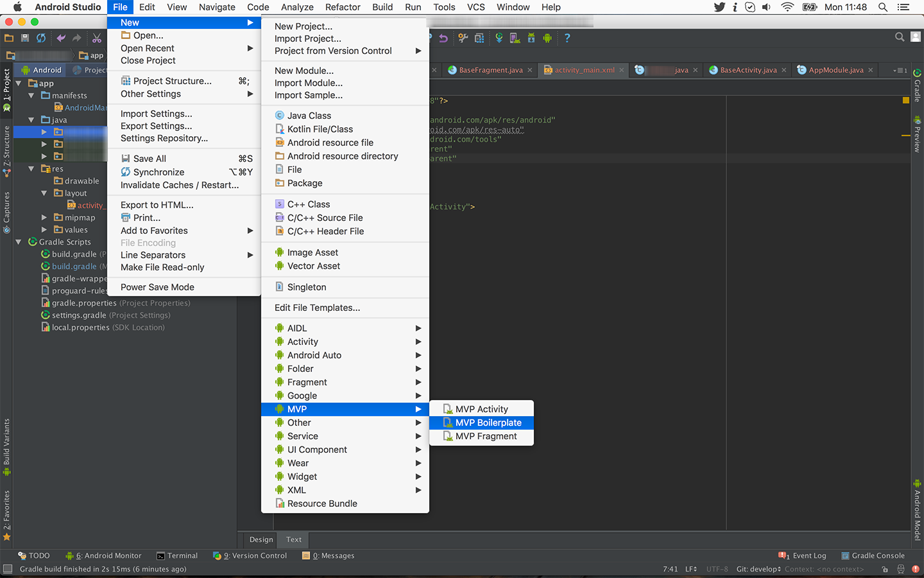Screen dimensions: 924x578
Task: Open the Terminal tool window
Action: [x=177, y=556]
